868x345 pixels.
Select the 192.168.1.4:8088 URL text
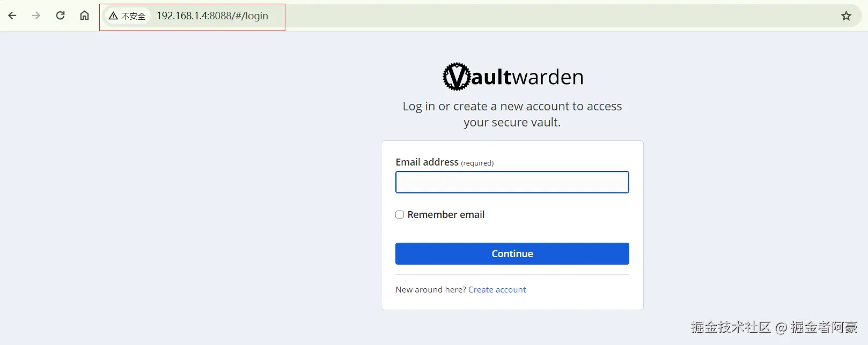pos(212,16)
